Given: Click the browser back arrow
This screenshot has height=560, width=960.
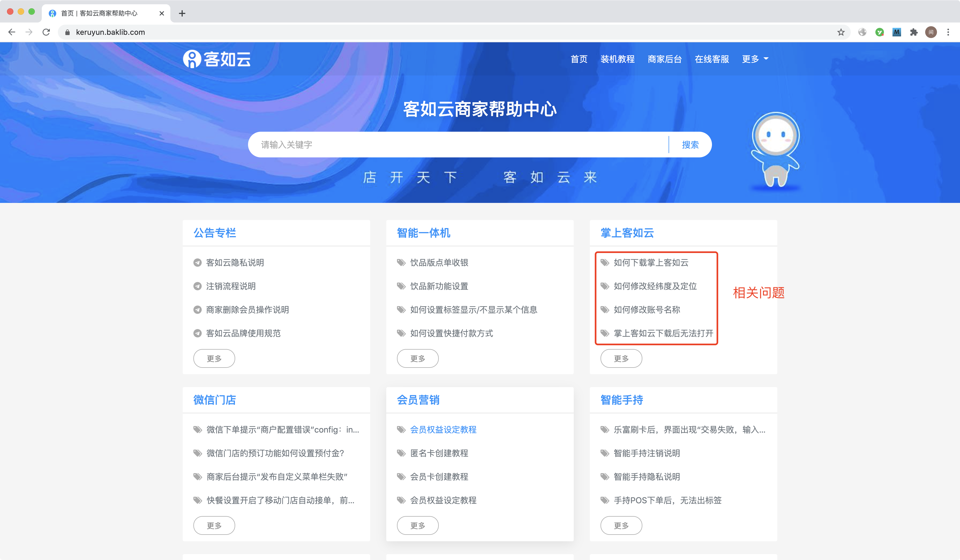Looking at the screenshot, I should pyautogui.click(x=12, y=32).
